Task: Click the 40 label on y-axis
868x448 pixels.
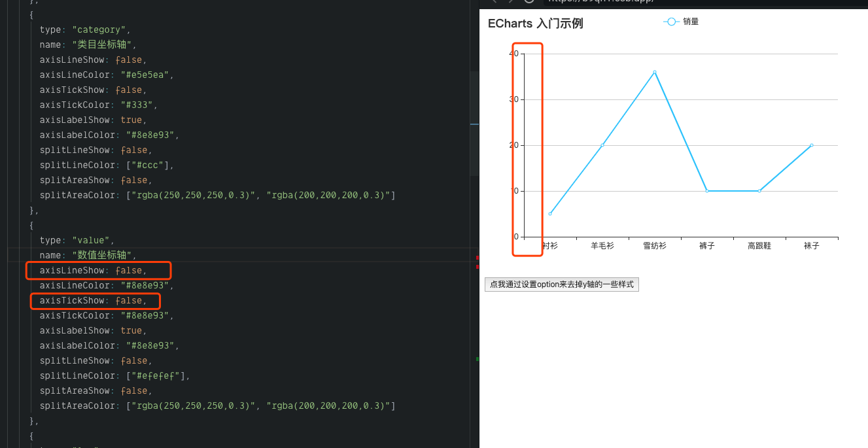Action: [514, 54]
